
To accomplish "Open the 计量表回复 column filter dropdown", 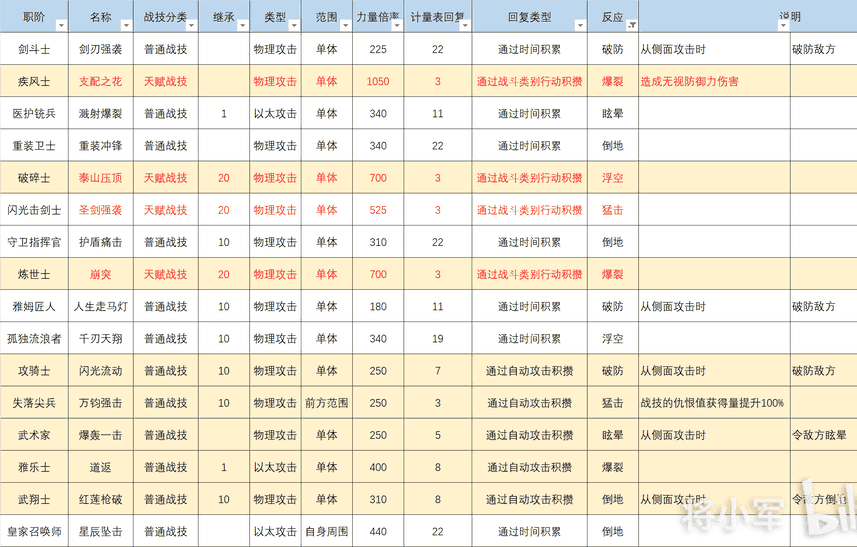I will (x=465, y=26).
